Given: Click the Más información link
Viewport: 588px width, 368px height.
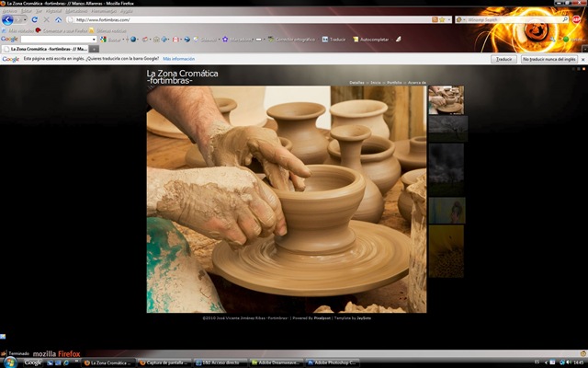Looking at the screenshot, I should tap(179, 59).
